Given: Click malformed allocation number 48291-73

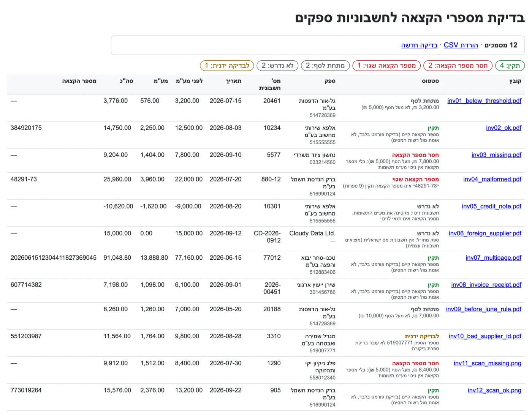Looking at the screenshot, I should (x=24, y=179).
